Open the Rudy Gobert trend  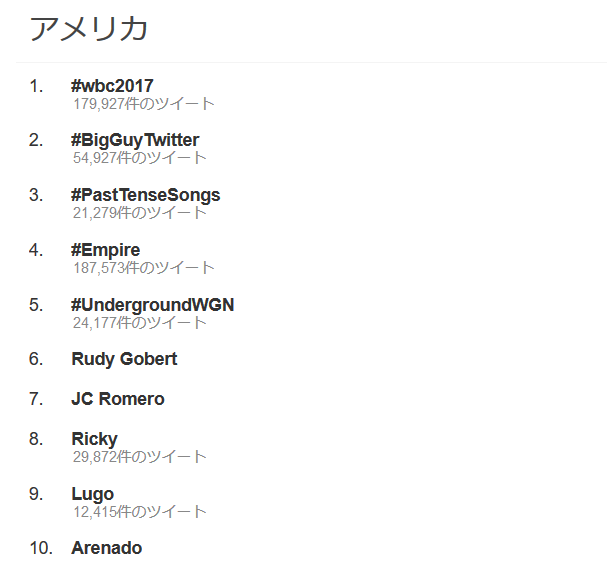click(124, 359)
